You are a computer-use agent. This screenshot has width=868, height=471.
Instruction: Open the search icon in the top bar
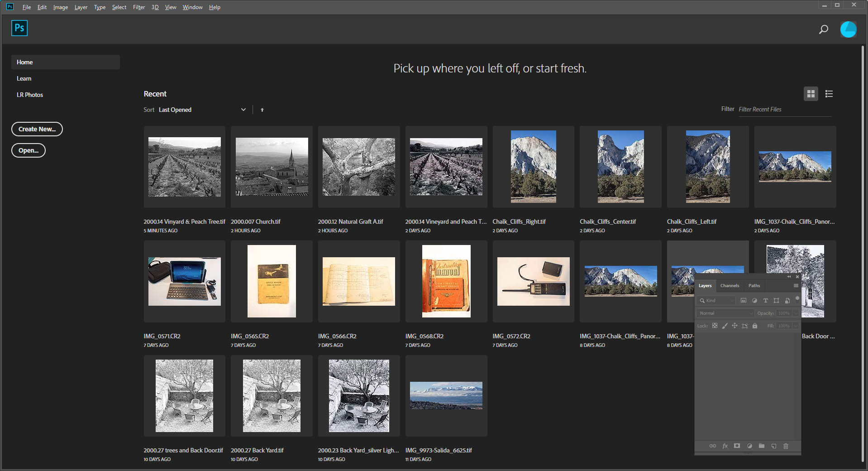tap(823, 29)
